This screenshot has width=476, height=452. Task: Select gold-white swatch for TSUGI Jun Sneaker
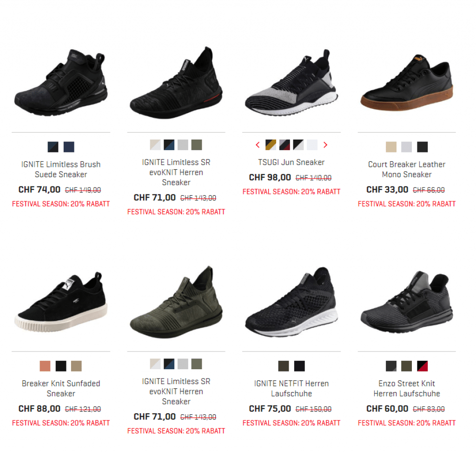[x=271, y=145]
